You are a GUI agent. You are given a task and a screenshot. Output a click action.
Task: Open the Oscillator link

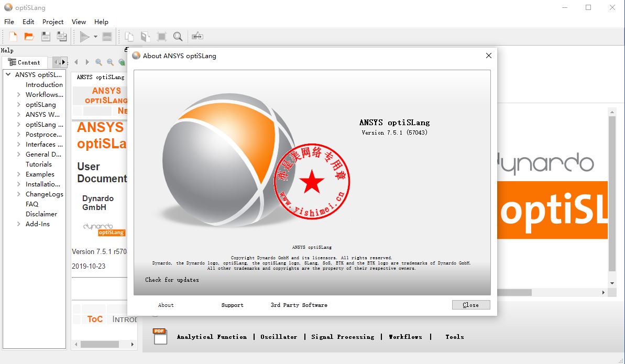pos(279,337)
